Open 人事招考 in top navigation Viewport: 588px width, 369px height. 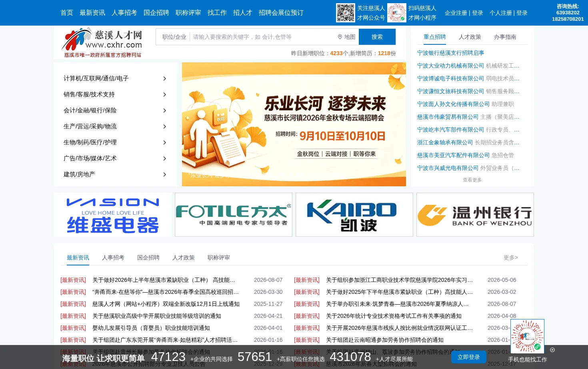(x=124, y=13)
